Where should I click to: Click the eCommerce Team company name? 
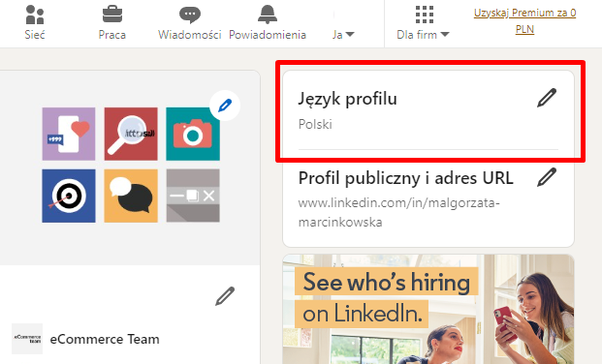[105, 339]
